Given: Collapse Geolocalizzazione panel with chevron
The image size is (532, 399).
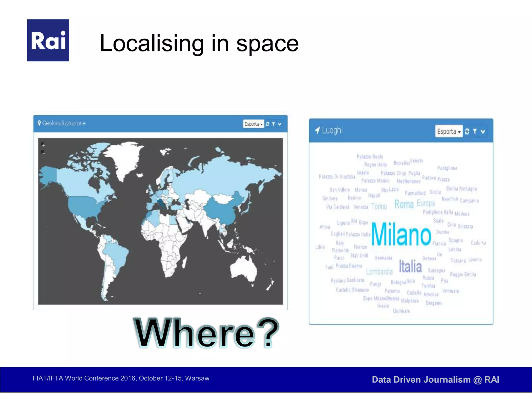Looking at the screenshot, I should pos(280,124).
